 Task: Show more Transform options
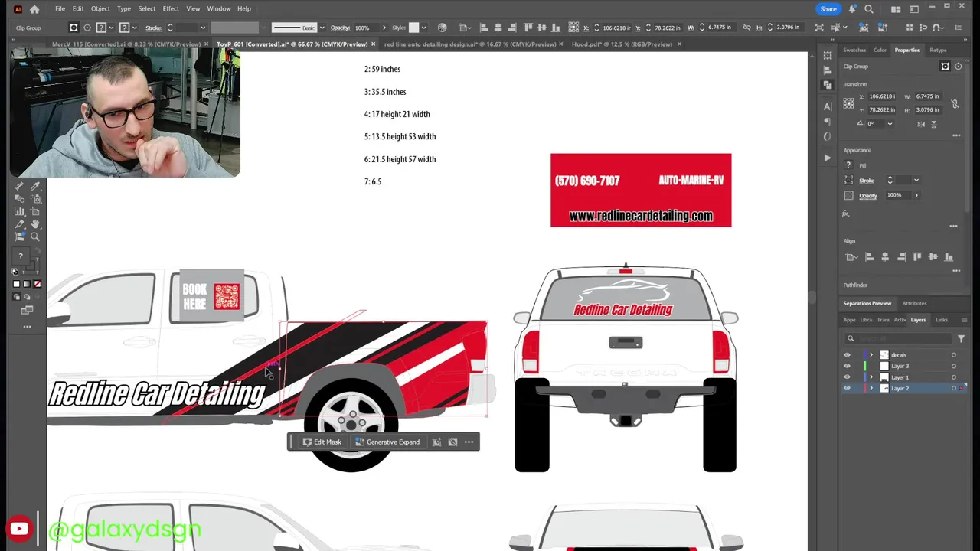[x=956, y=135]
